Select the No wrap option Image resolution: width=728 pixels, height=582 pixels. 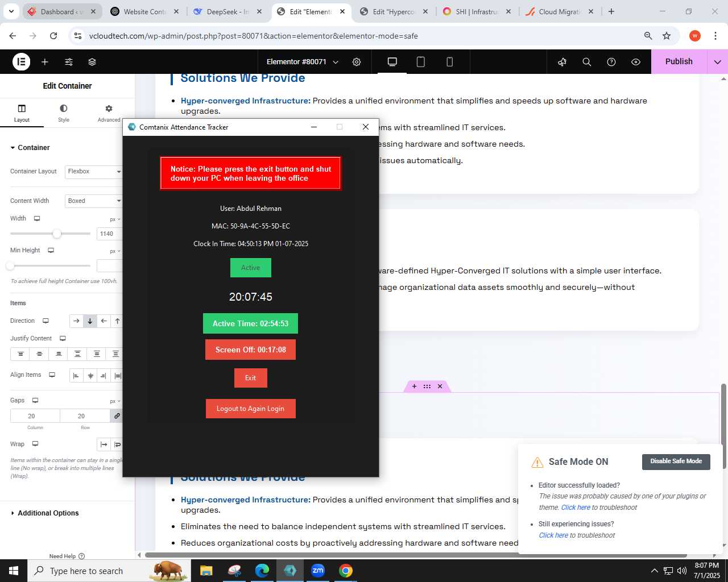pyautogui.click(x=104, y=444)
